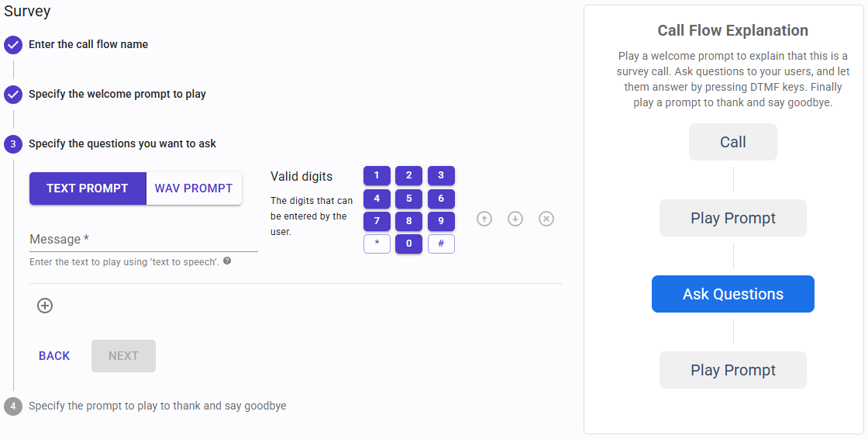This screenshot has height=439, width=868.
Task: Click the Message text input field
Action: [x=143, y=239]
